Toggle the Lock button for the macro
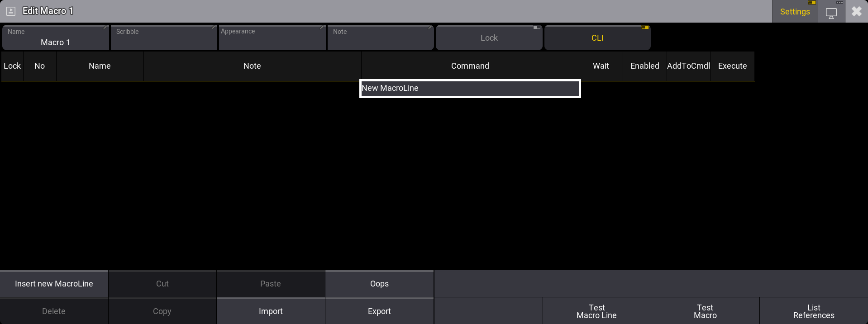Screen dimensions: 868x324 pyautogui.click(x=489, y=38)
